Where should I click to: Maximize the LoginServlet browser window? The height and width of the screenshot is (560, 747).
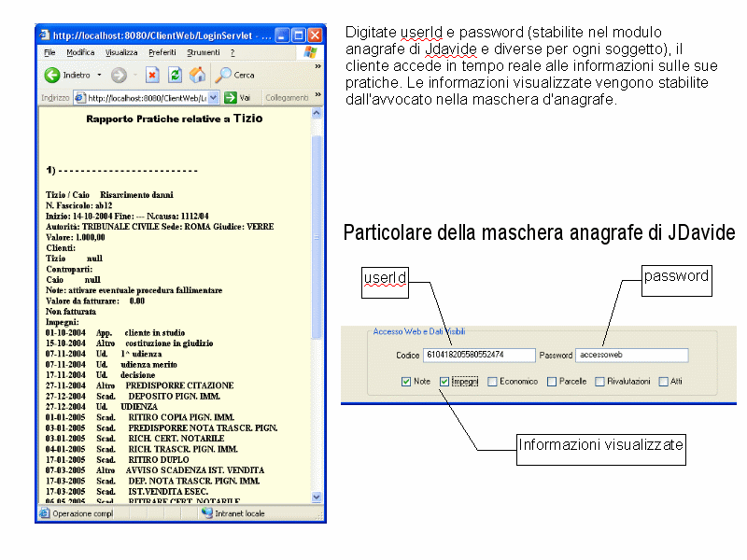click(x=299, y=35)
